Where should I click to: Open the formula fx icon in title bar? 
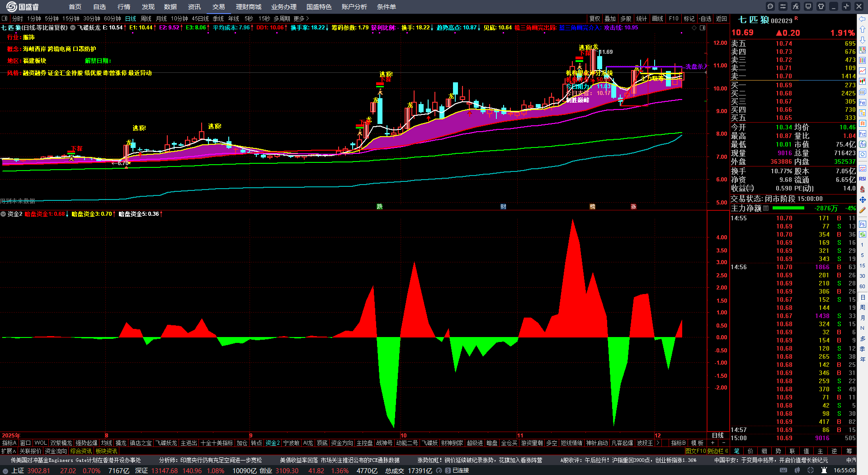pyautogui.click(x=796, y=6)
